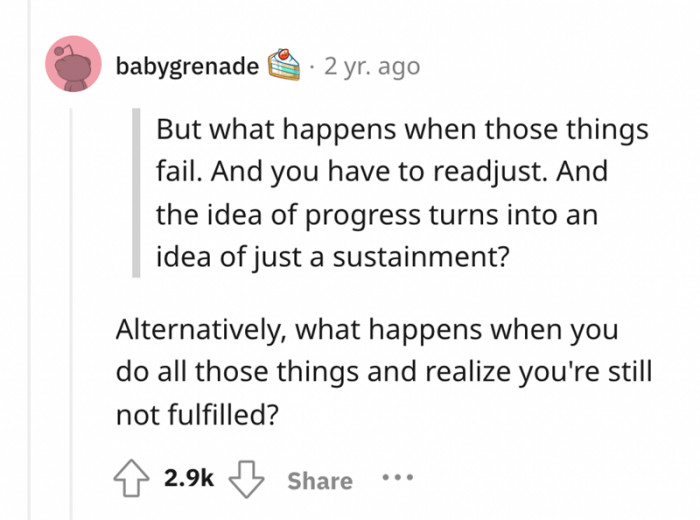This screenshot has width=700, height=520.
Task: Click the Share button
Action: click(320, 481)
